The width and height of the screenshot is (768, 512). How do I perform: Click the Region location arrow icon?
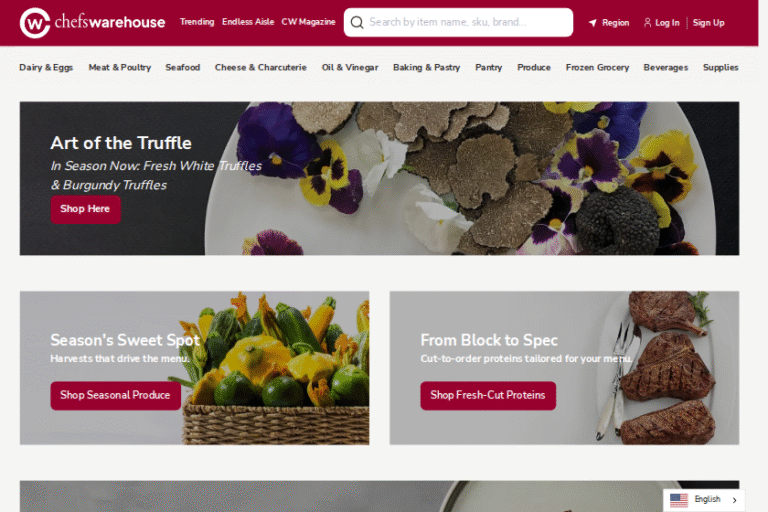[593, 23]
